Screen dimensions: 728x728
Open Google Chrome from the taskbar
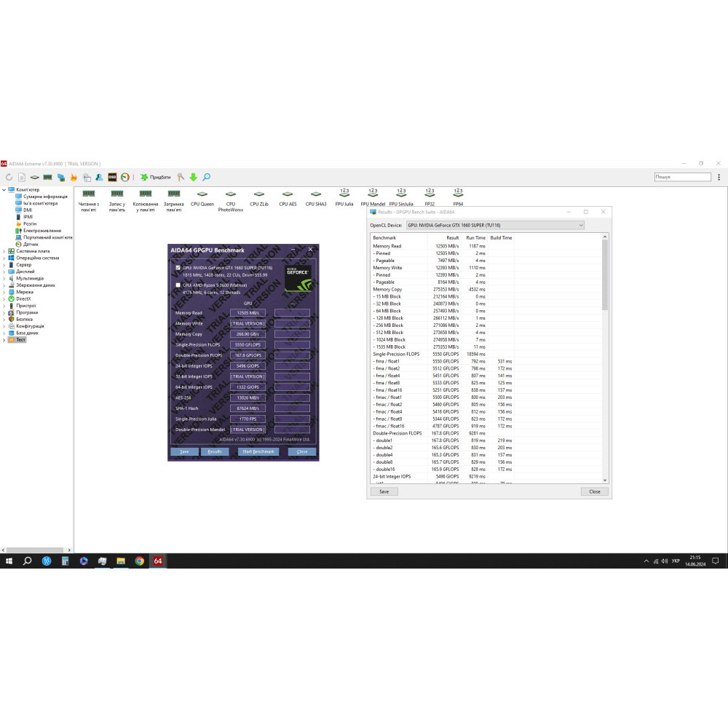[x=139, y=561]
